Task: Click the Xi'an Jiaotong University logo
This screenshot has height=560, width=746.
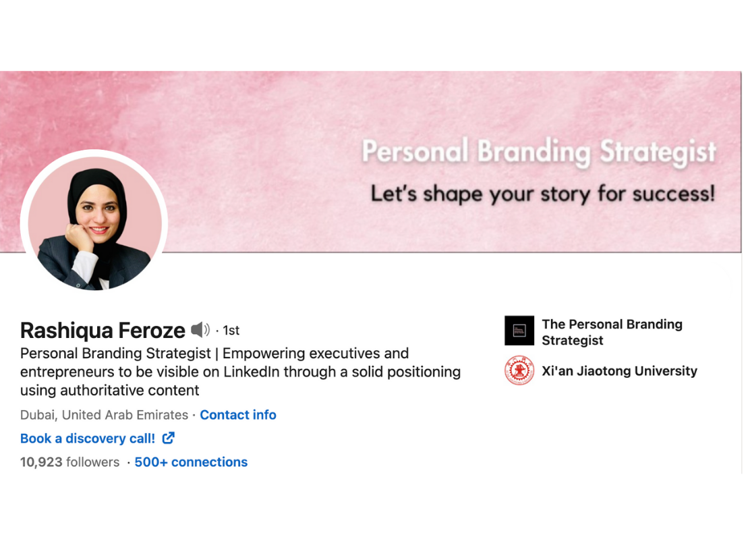Action: [519, 371]
